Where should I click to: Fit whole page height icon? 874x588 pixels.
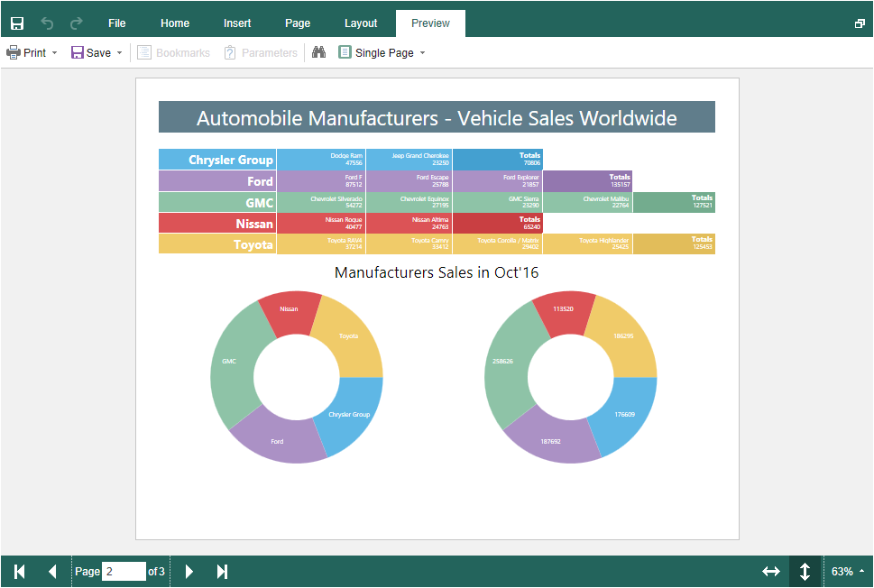pyautogui.click(x=805, y=571)
